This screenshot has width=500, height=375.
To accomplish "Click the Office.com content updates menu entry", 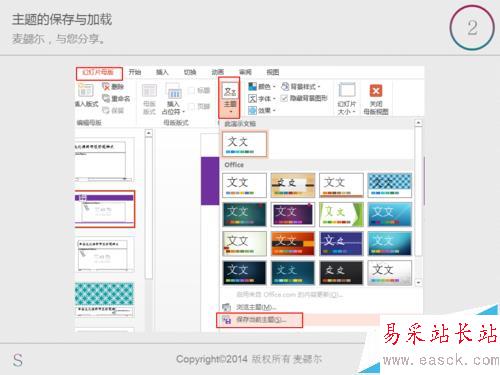I will point(289,295).
